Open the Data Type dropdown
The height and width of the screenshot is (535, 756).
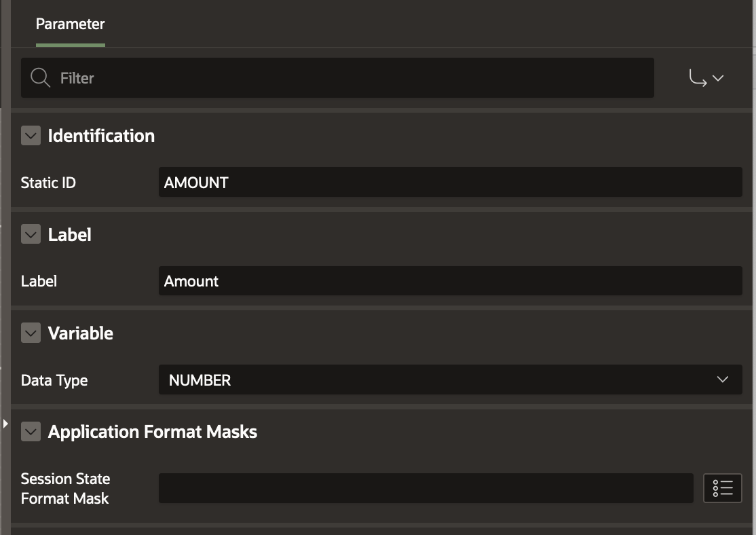(450, 380)
